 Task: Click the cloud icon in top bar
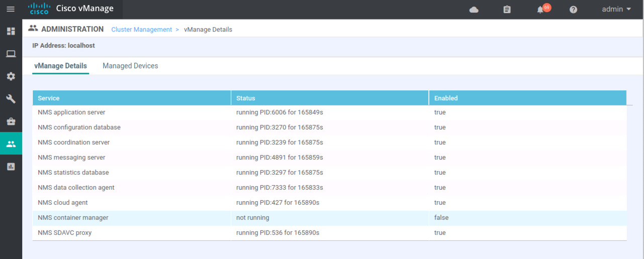click(x=474, y=10)
